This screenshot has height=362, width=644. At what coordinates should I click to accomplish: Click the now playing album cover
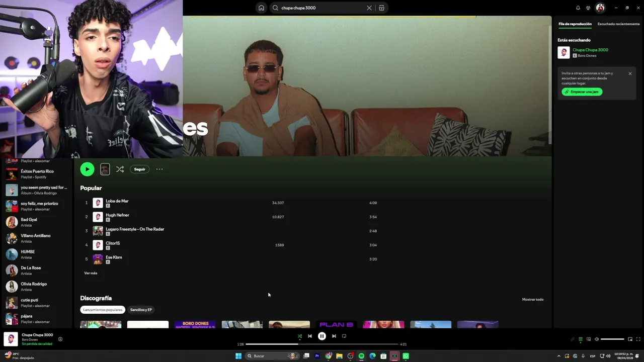11,339
